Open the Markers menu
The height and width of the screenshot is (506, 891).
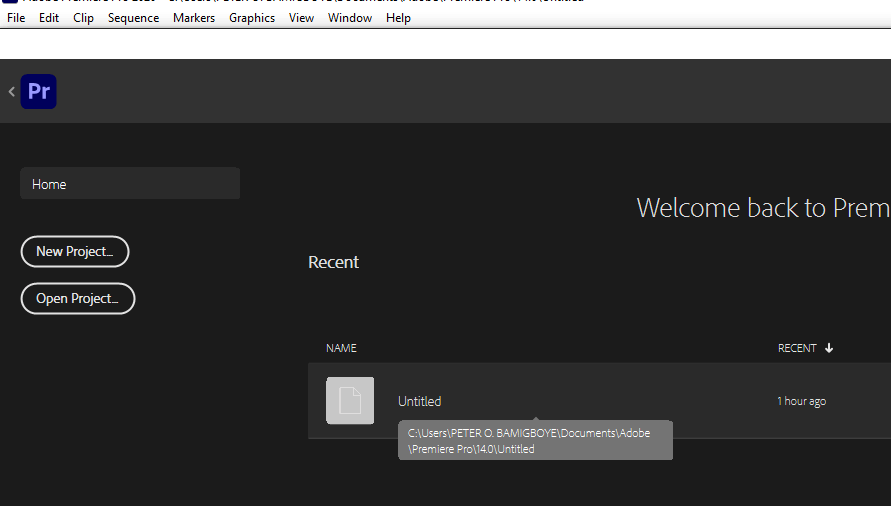pos(194,18)
